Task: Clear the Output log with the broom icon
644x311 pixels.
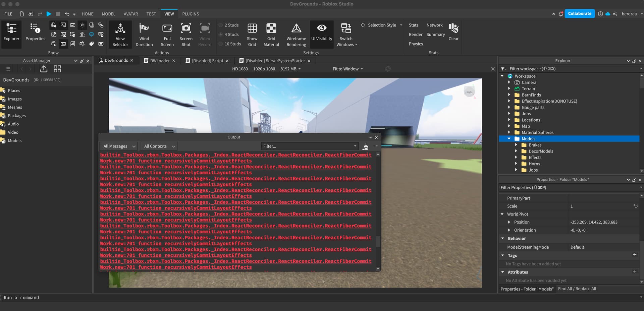Action: pos(366,147)
